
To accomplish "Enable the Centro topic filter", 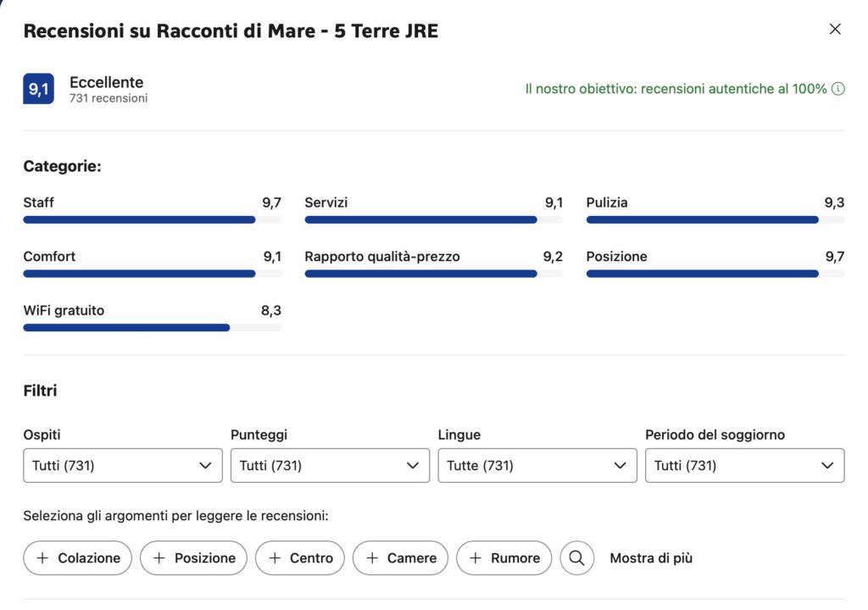I will pos(300,558).
